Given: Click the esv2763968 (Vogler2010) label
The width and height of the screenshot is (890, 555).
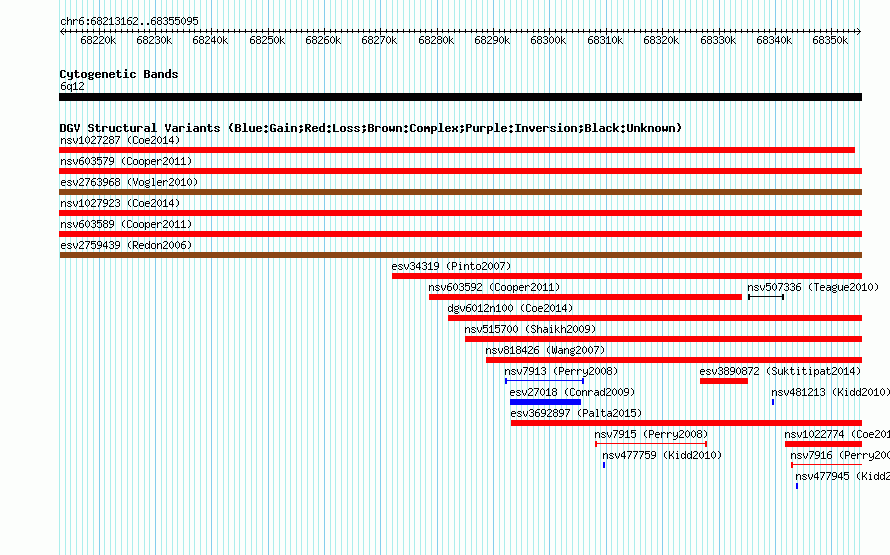Looking at the screenshot, I should pos(129,182).
